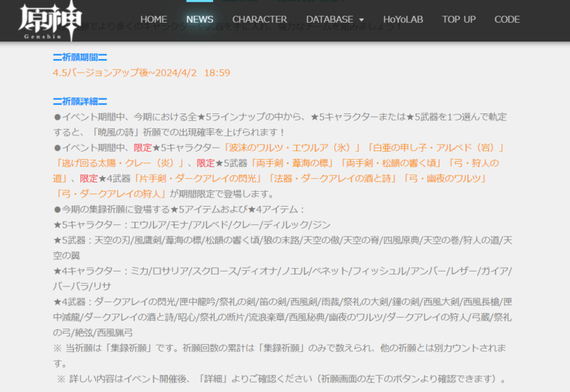Click '両手剣・葦海の標' weapon text
The image size is (570, 392).
tap(291, 163)
